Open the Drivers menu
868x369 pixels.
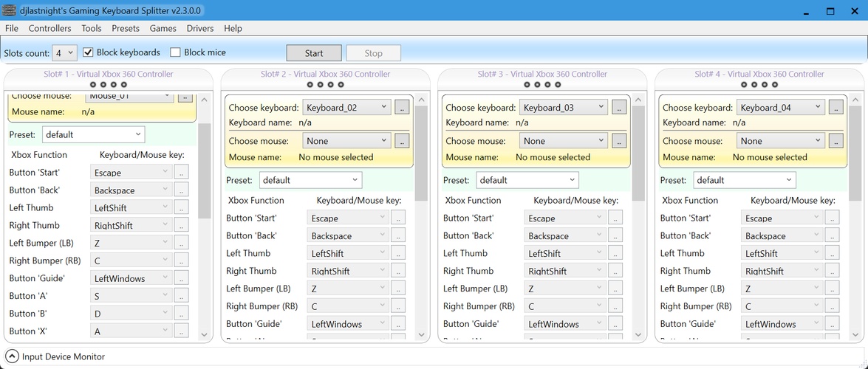(199, 28)
